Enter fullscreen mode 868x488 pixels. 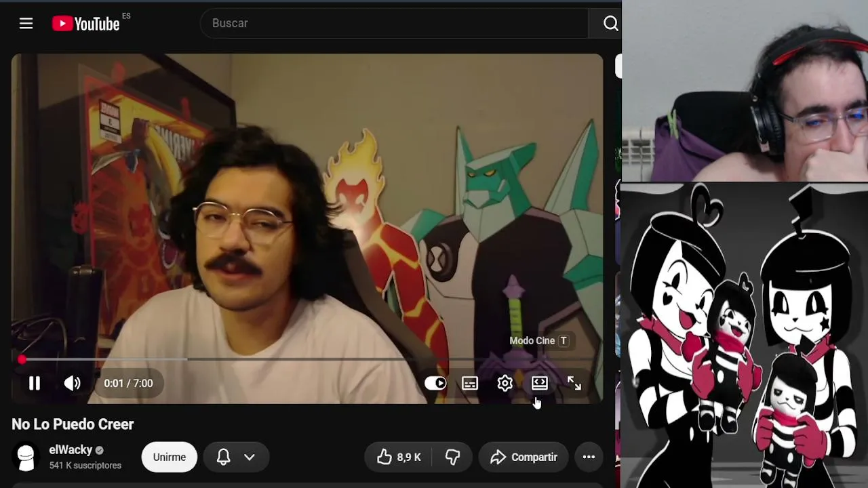click(x=574, y=384)
